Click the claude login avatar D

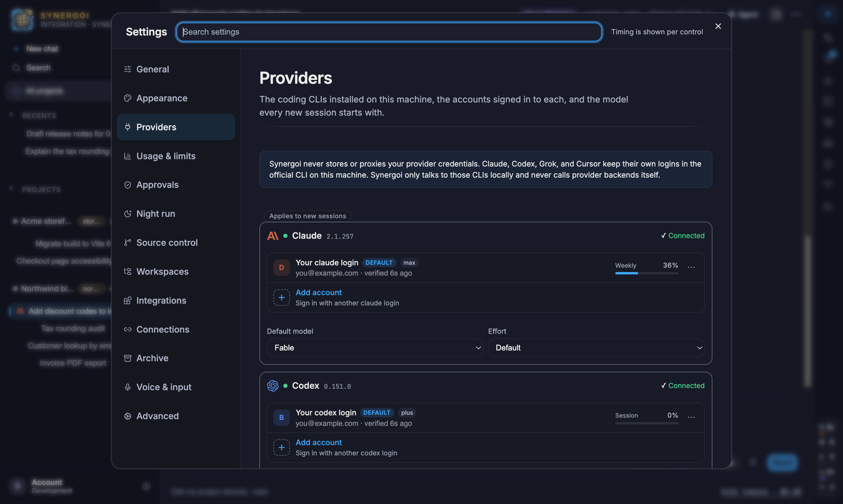281,268
